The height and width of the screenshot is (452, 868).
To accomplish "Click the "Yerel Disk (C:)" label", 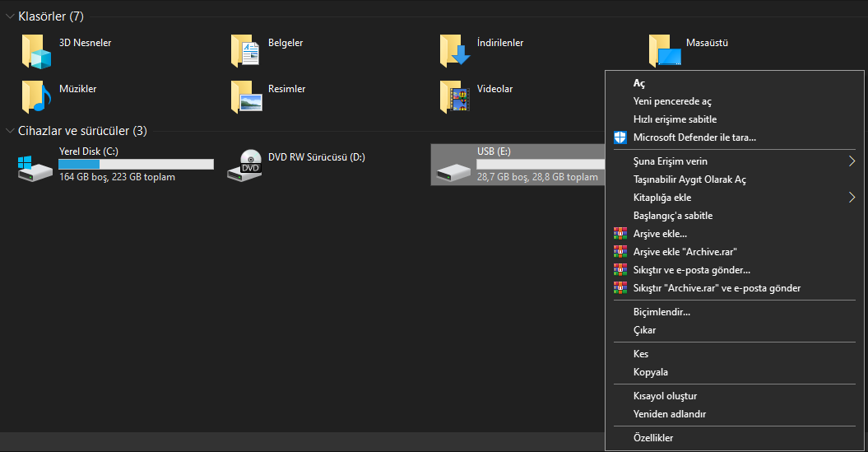I will click(89, 151).
